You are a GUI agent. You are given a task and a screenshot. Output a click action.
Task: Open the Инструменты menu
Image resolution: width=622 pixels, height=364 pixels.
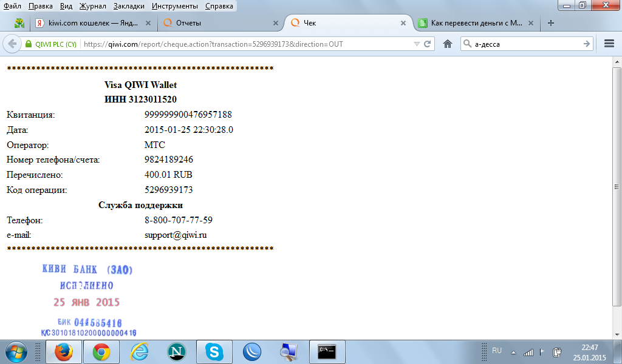tap(174, 6)
